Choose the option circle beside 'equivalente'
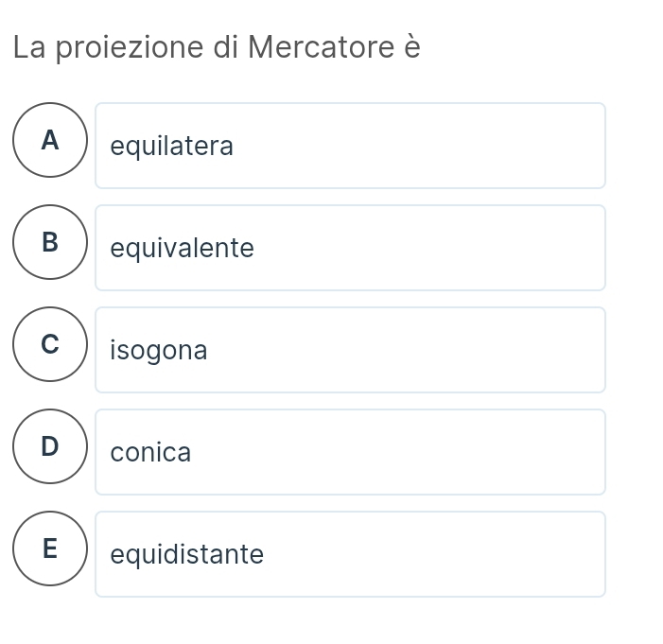663x644 pixels. [x=51, y=242]
